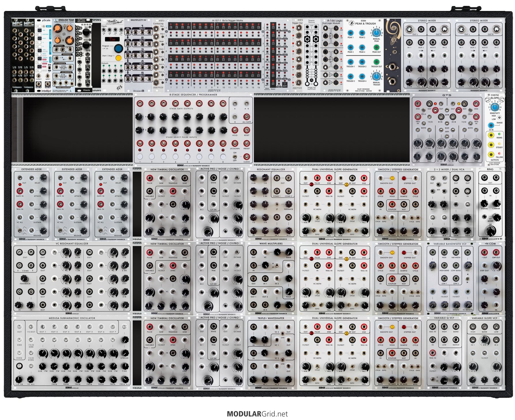Click the yellow Rising output jack on Slope module
The image size is (515, 420).
(491, 135)
